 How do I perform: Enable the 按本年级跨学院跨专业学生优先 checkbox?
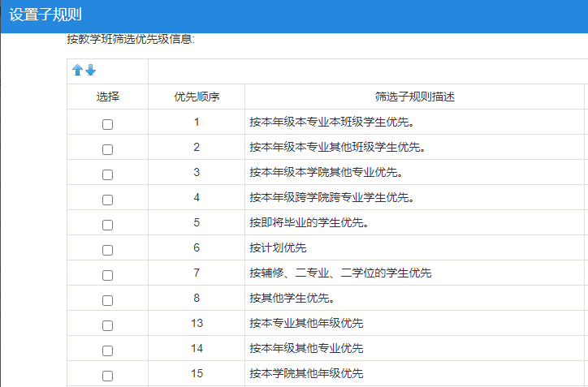coord(107,200)
